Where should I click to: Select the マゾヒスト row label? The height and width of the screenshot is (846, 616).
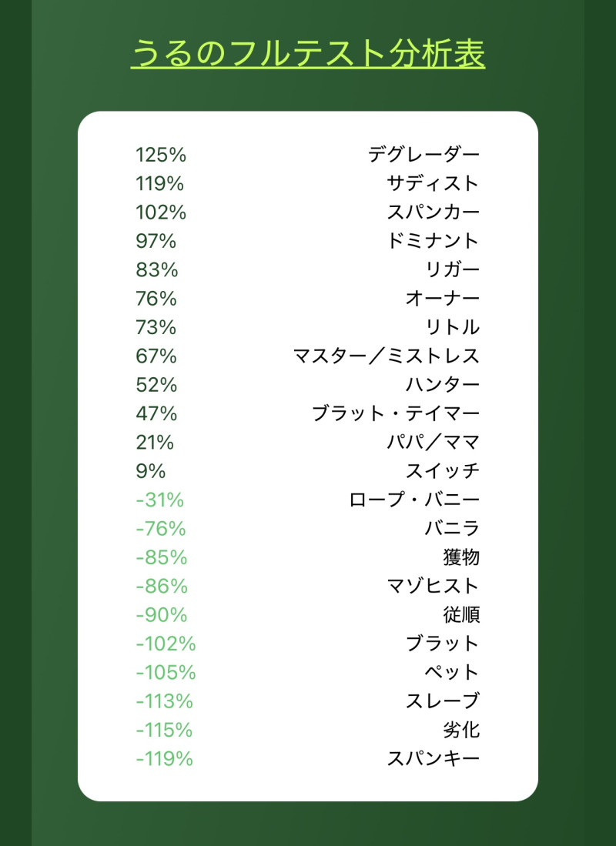point(433,586)
